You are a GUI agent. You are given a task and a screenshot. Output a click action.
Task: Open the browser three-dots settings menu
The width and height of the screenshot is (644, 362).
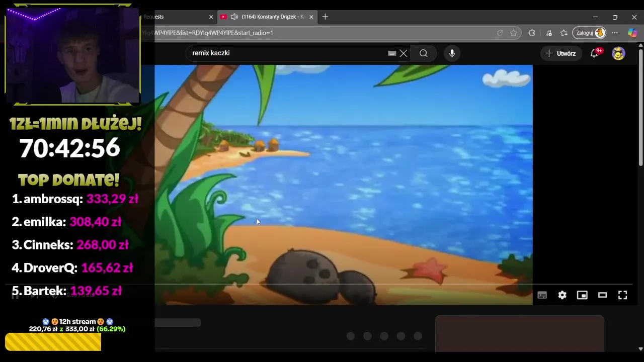pyautogui.click(x=615, y=33)
